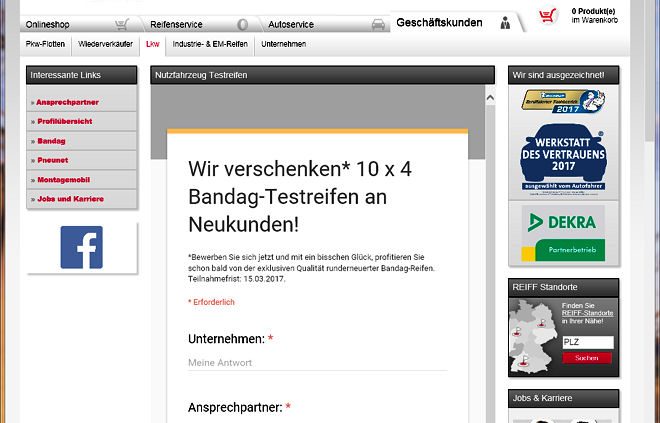
Task: Open the Unternehmen submenu item
Action: click(x=283, y=44)
